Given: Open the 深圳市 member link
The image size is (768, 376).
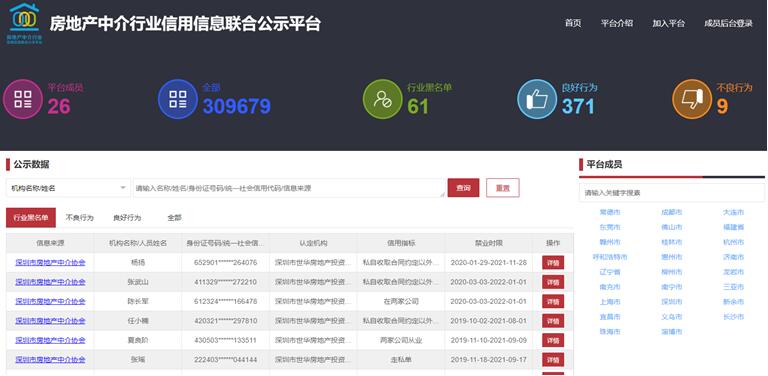Looking at the screenshot, I should tap(672, 302).
